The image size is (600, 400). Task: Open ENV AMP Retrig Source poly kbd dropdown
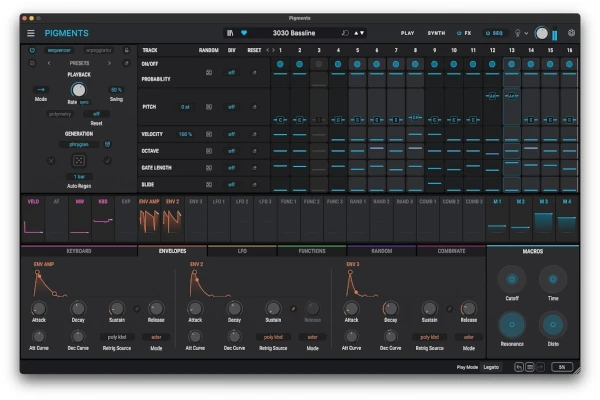pyautogui.click(x=117, y=337)
